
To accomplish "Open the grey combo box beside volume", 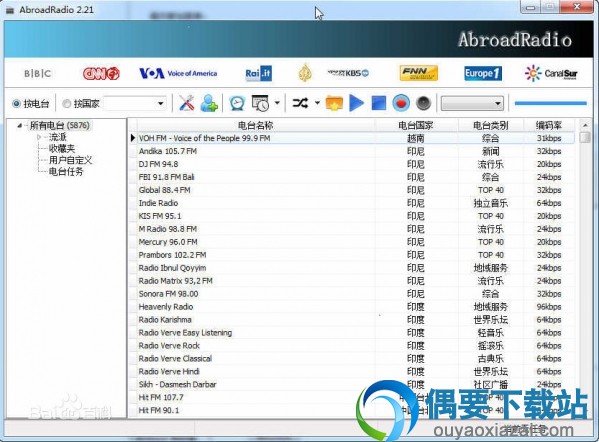I will (x=472, y=103).
